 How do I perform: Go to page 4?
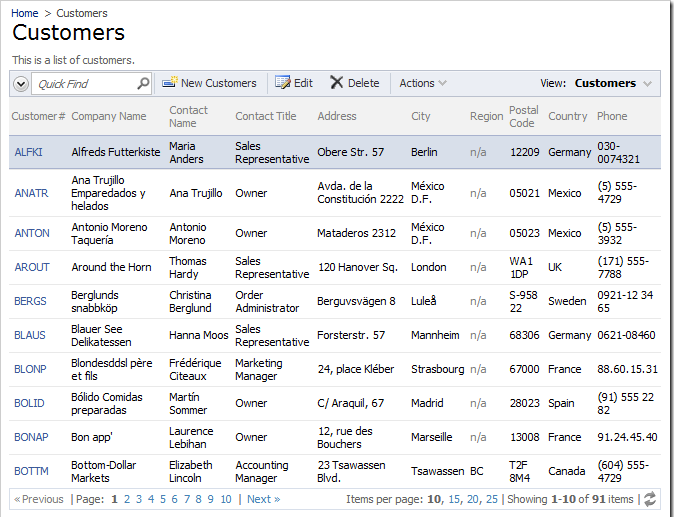[151, 499]
